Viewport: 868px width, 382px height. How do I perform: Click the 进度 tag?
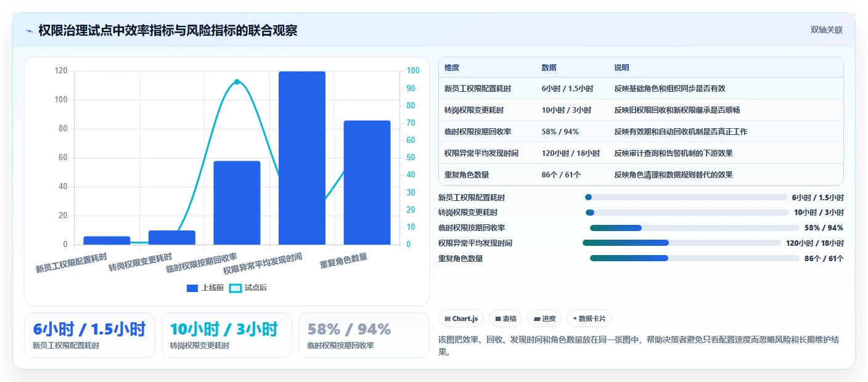pos(544,319)
